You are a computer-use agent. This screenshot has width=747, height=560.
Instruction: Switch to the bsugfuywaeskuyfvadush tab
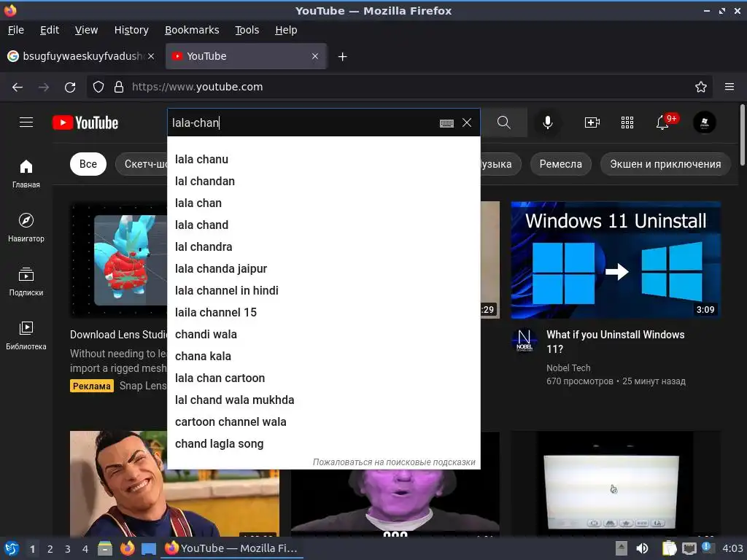(x=81, y=56)
